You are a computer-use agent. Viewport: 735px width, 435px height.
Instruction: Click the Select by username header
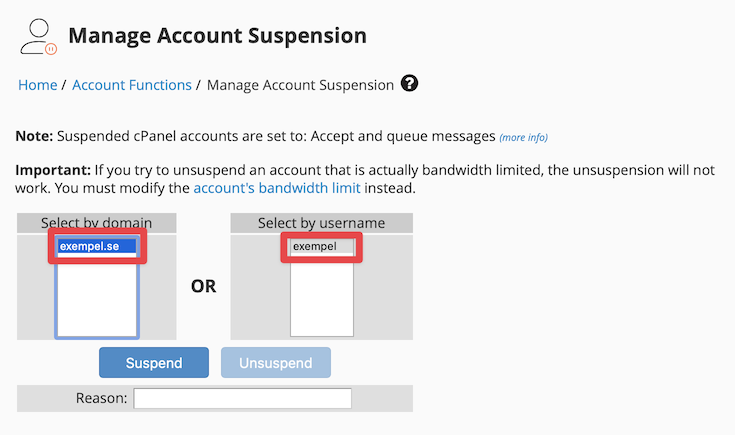(321, 223)
